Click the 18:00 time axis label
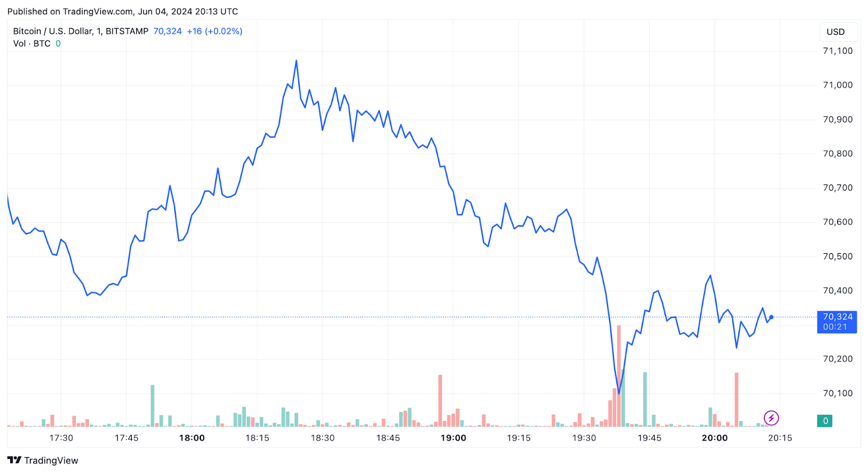 [192, 438]
